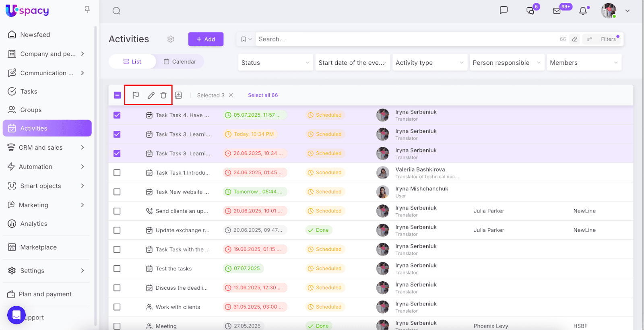Click the flag icon in bulk toolbar

coord(136,95)
